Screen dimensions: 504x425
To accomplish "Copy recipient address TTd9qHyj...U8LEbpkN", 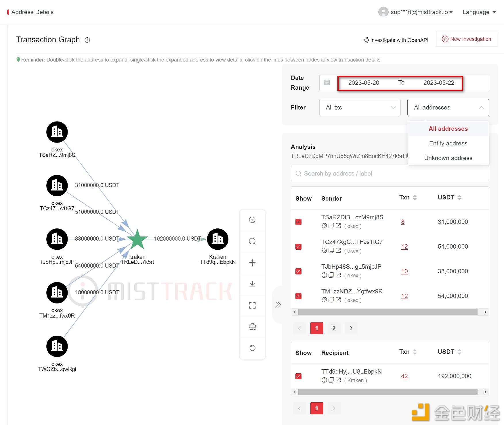I will click(331, 380).
